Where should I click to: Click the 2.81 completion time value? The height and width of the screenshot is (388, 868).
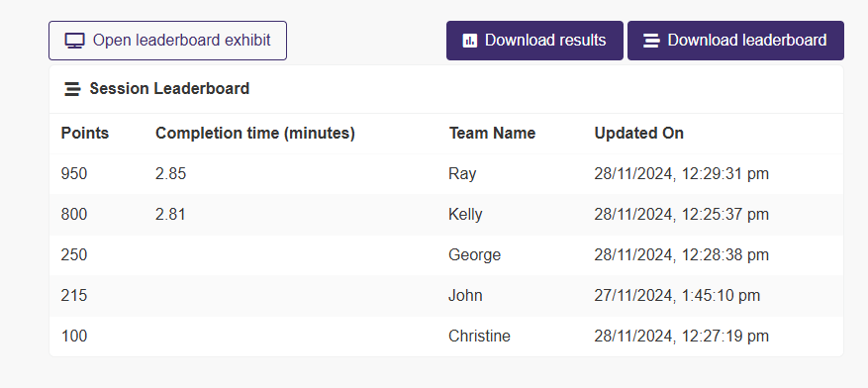coord(170,214)
